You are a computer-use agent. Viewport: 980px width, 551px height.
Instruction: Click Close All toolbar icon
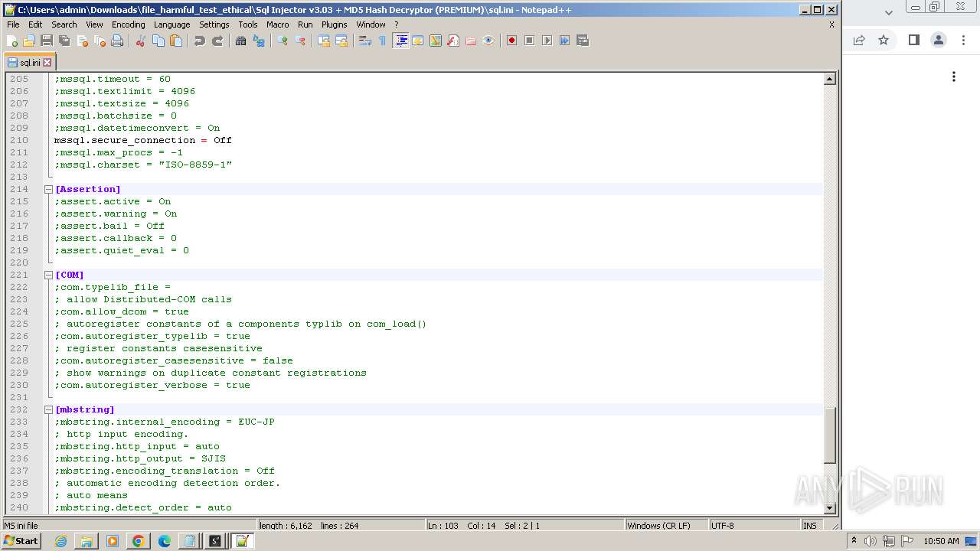100,41
